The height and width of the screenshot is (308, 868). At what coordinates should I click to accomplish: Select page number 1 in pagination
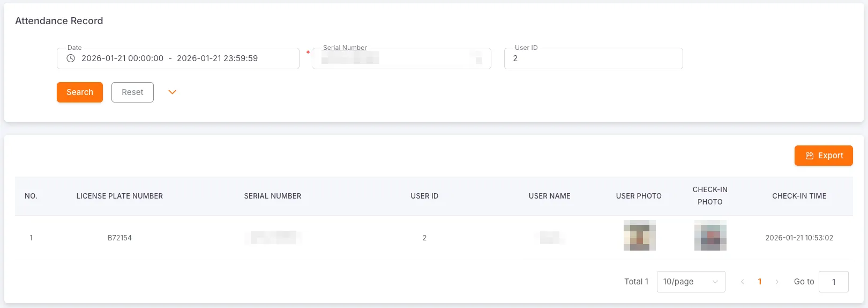click(x=760, y=282)
